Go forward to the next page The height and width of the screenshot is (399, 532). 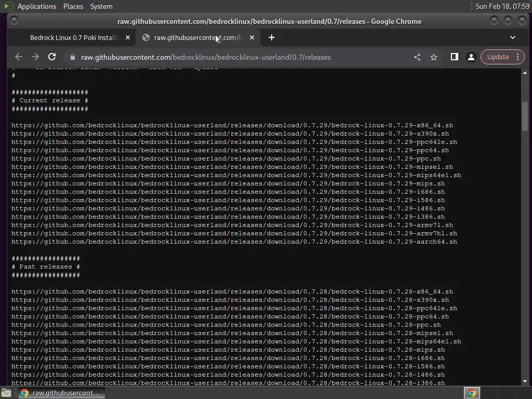click(35, 57)
